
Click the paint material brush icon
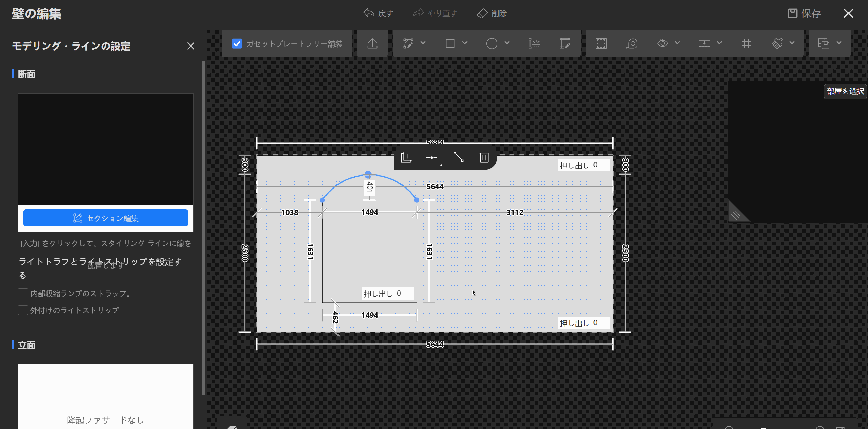[x=777, y=43]
